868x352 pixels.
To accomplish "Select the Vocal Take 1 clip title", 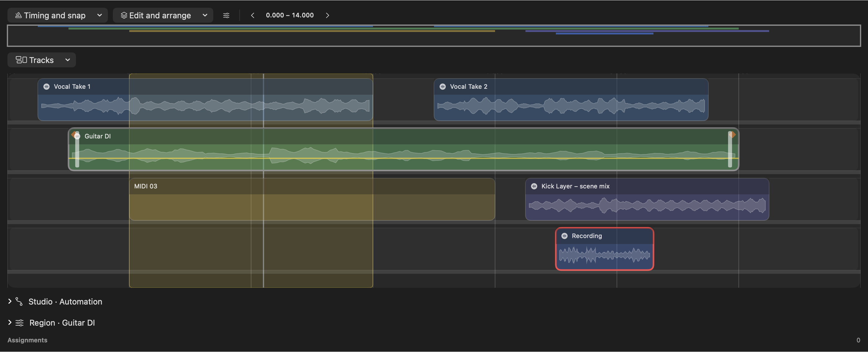I will (x=72, y=87).
